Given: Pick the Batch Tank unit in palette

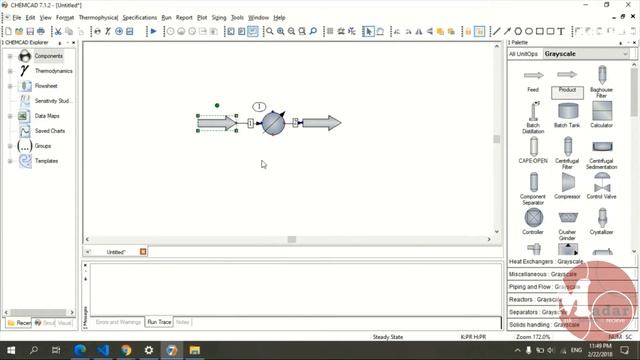Looking at the screenshot, I should click(x=567, y=115).
